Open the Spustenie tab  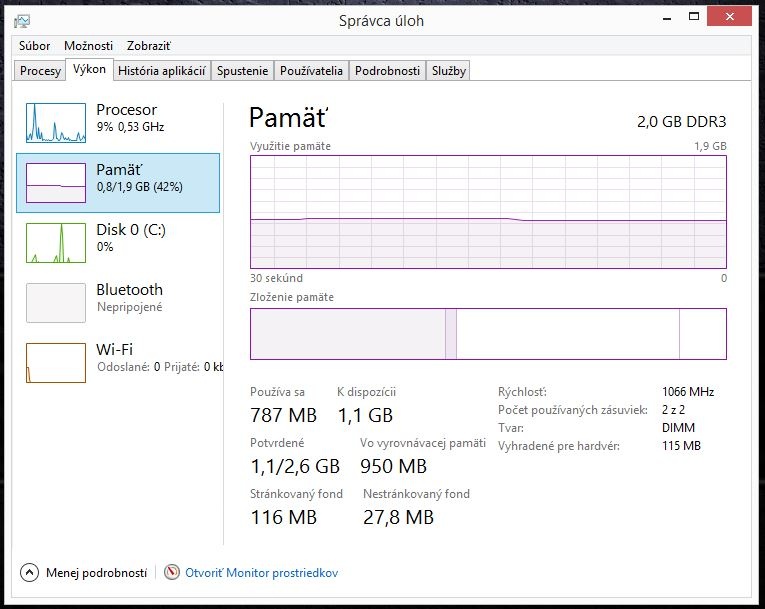pos(242,71)
